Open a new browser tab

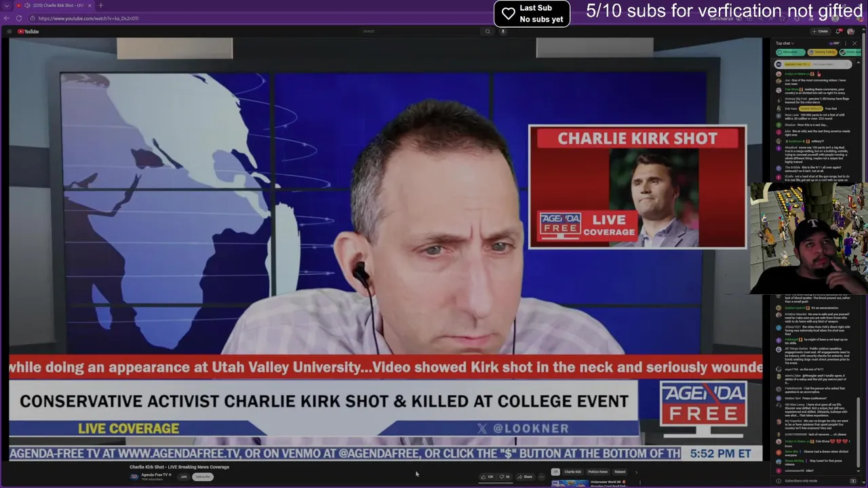[100, 5]
